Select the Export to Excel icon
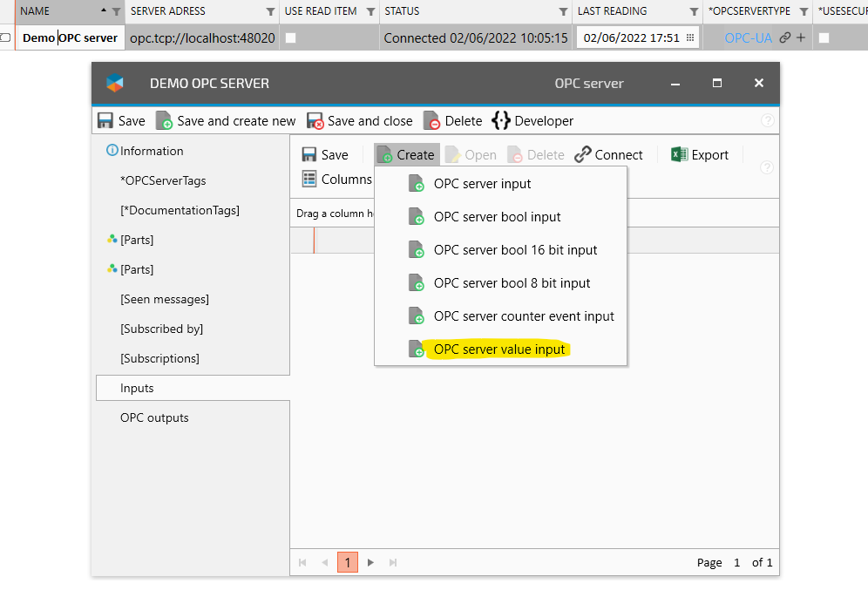Screen dimensions: 868x597 click(681, 154)
